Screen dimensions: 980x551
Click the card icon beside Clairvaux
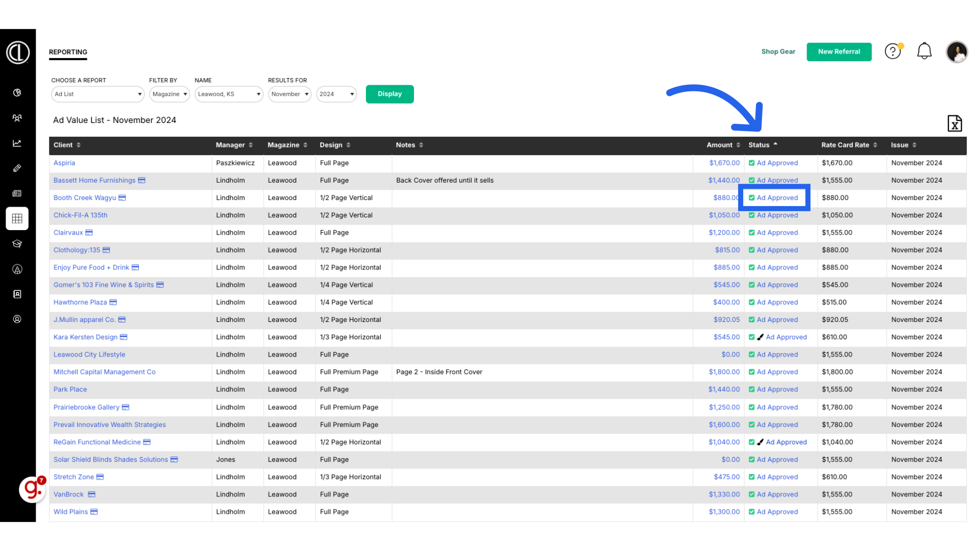[x=89, y=232]
